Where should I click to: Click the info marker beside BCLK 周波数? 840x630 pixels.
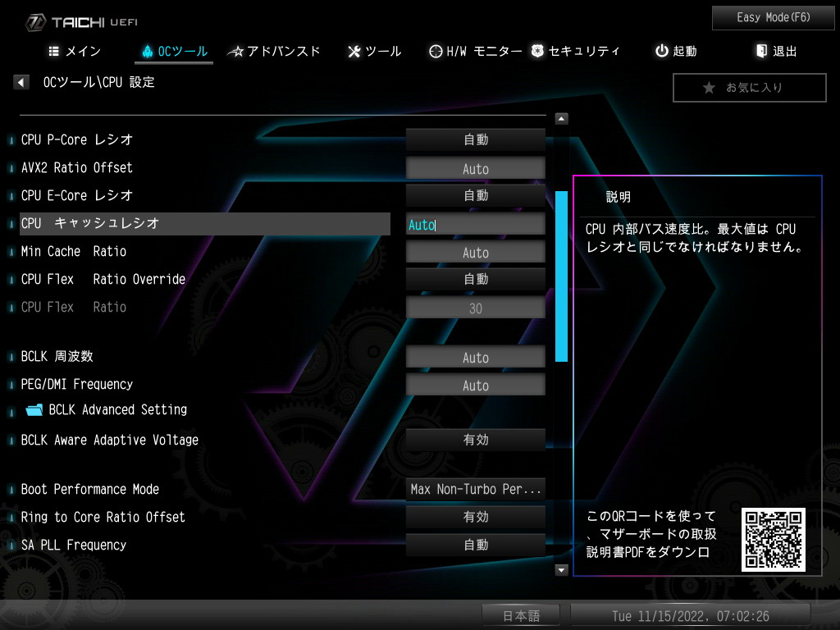click(11, 357)
